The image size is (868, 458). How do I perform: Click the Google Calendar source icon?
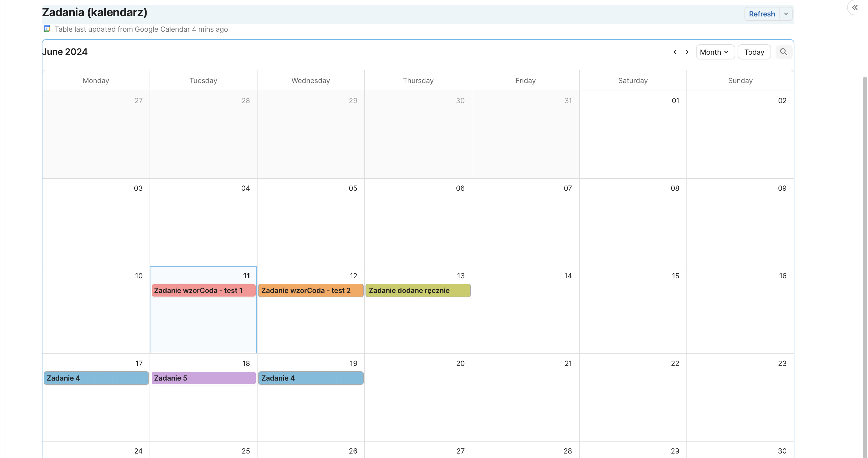(x=47, y=29)
